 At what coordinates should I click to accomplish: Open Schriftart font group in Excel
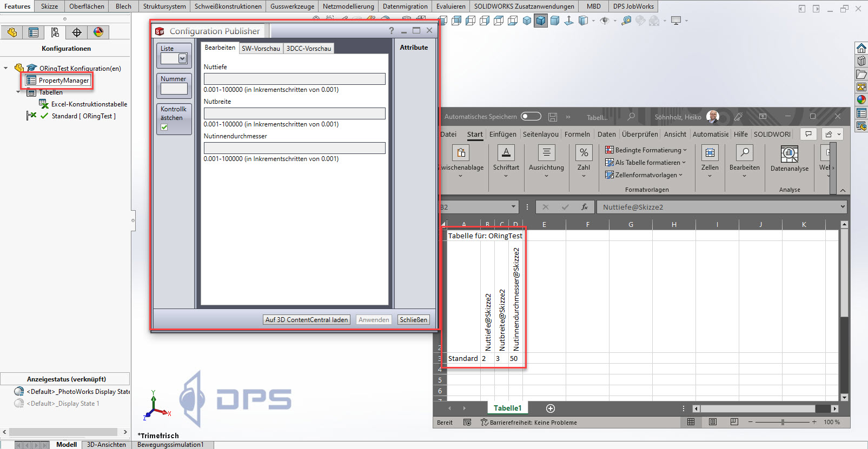click(x=506, y=160)
